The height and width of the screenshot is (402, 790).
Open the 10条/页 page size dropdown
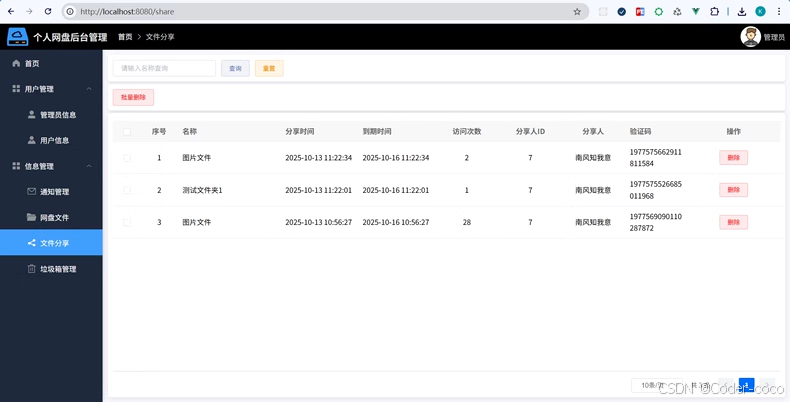[656, 385]
